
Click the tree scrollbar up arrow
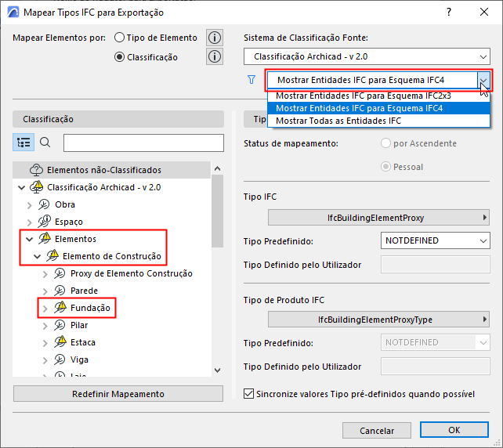pos(217,168)
